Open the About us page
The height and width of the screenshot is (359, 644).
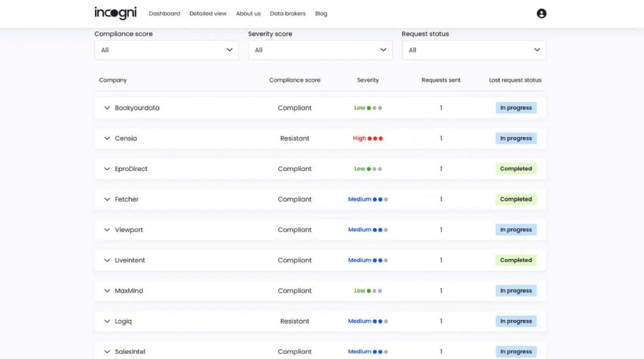pyautogui.click(x=248, y=13)
